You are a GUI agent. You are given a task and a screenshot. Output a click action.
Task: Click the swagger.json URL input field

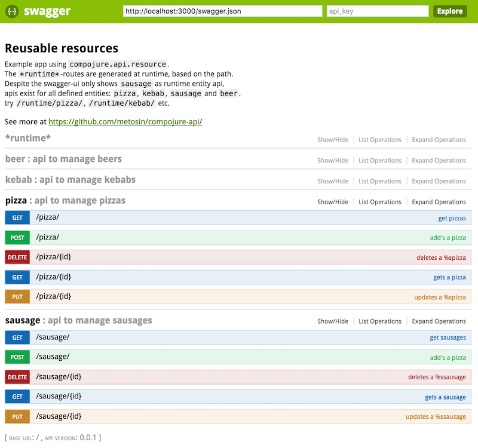(x=222, y=11)
